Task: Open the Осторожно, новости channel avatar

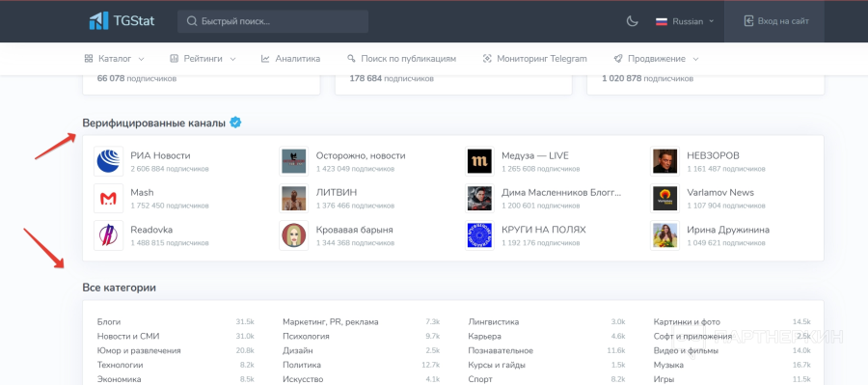Action: [x=293, y=161]
